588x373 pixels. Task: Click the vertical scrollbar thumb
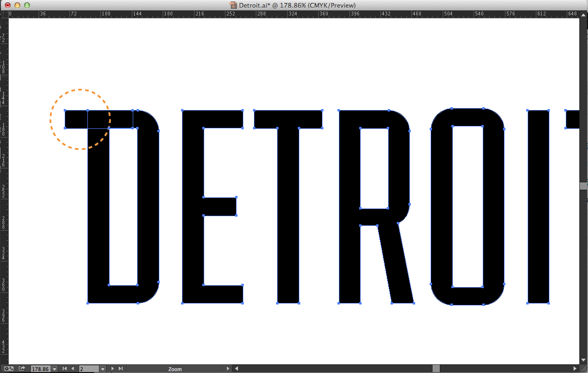584,186
